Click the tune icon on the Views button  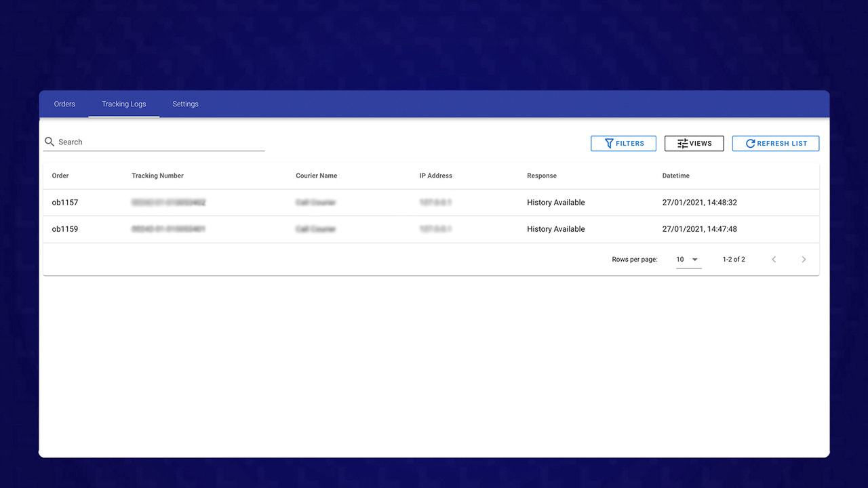[x=680, y=143]
